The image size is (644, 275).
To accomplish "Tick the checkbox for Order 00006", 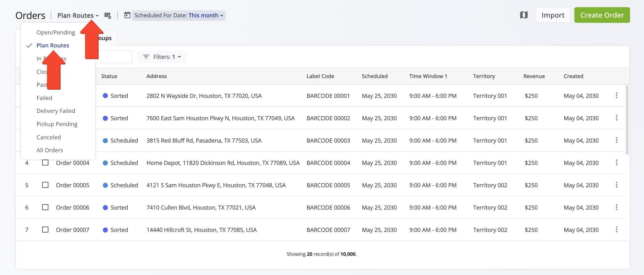I will [x=45, y=207].
